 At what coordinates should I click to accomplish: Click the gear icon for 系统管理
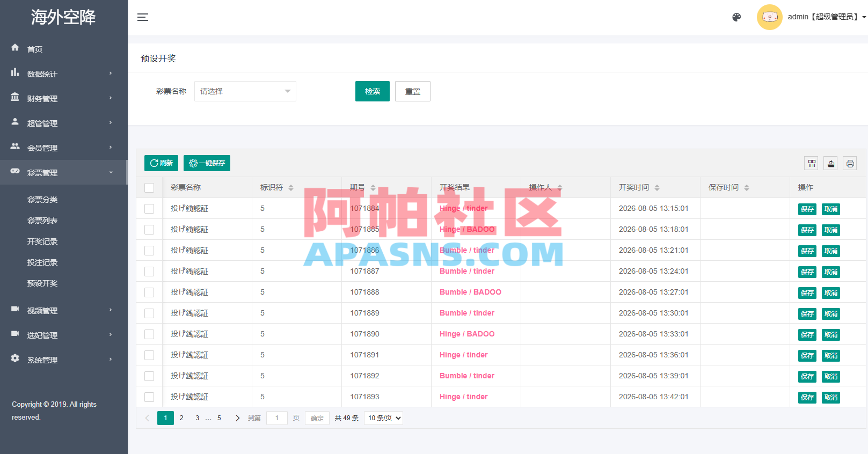tap(15, 358)
